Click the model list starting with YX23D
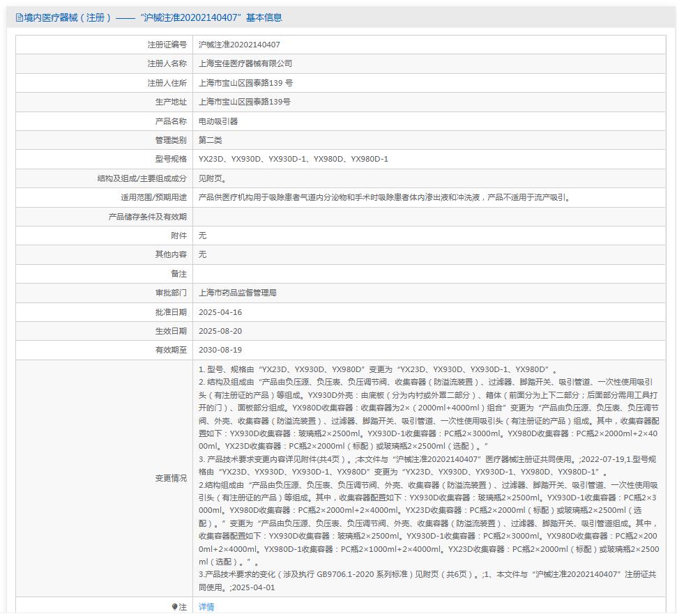Image resolution: width=677 pixels, height=616 pixels. tap(294, 159)
